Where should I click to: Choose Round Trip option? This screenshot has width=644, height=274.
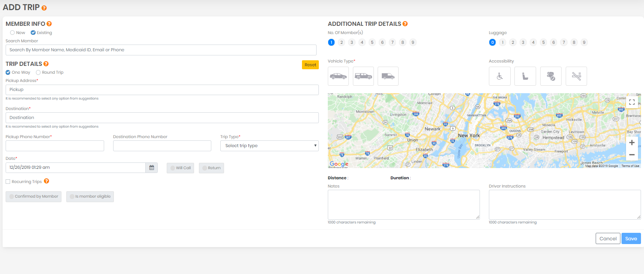pos(38,73)
